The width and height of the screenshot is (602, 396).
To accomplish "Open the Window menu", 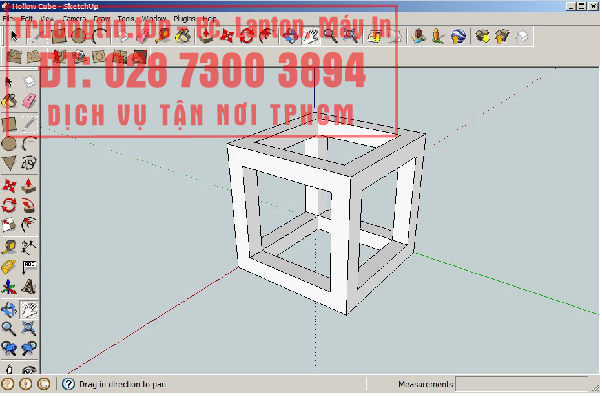I will pyautogui.click(x=154, y=19).
